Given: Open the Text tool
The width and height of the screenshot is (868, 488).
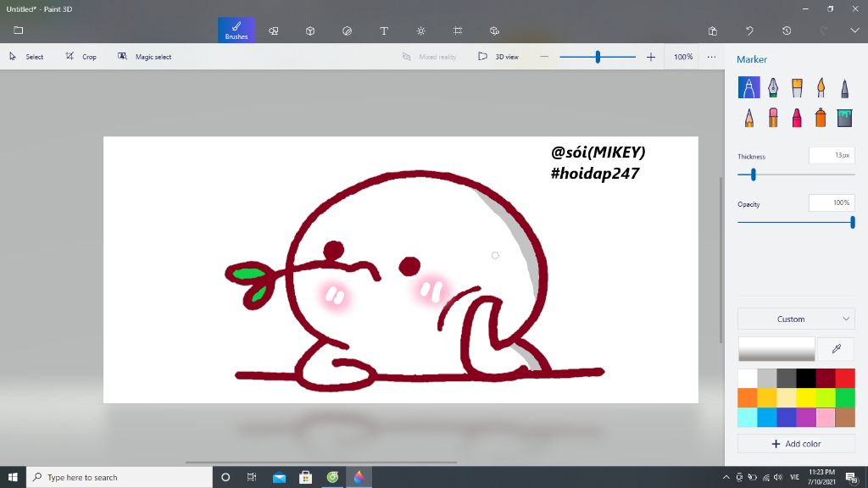Looking at the screenshot, I should coord(383,30).
